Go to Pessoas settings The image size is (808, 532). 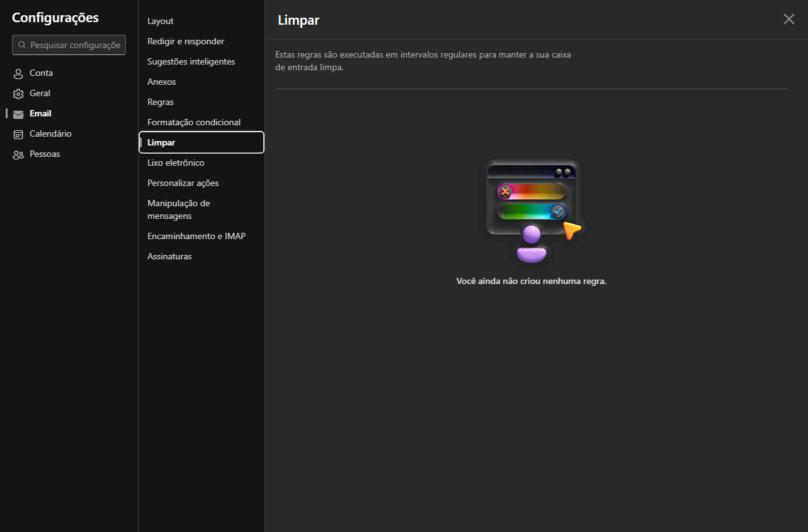tap(69, 154)
